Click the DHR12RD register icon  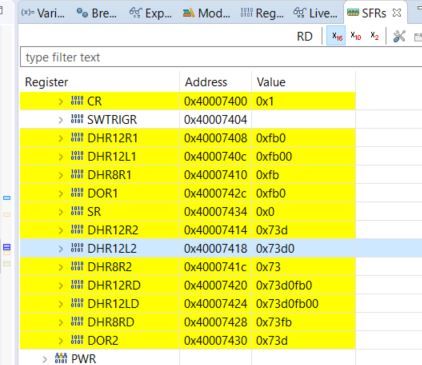(x=77, y=285)
